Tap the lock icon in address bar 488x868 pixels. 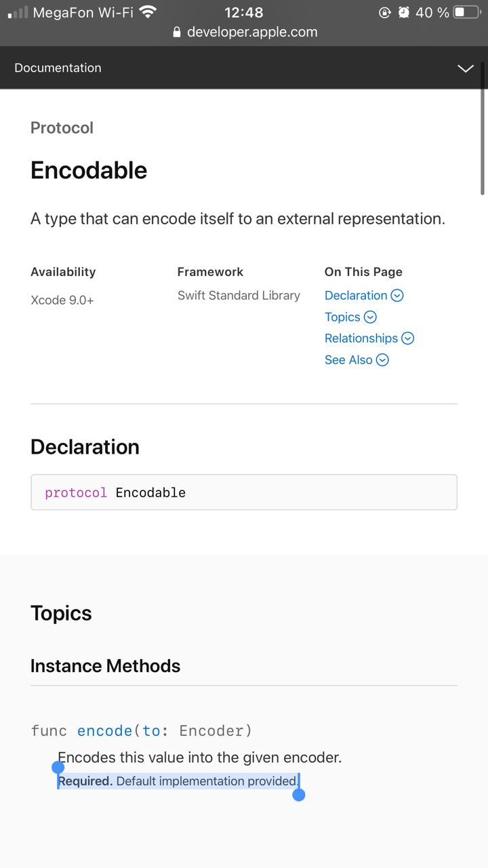click(x=178, y=32)
